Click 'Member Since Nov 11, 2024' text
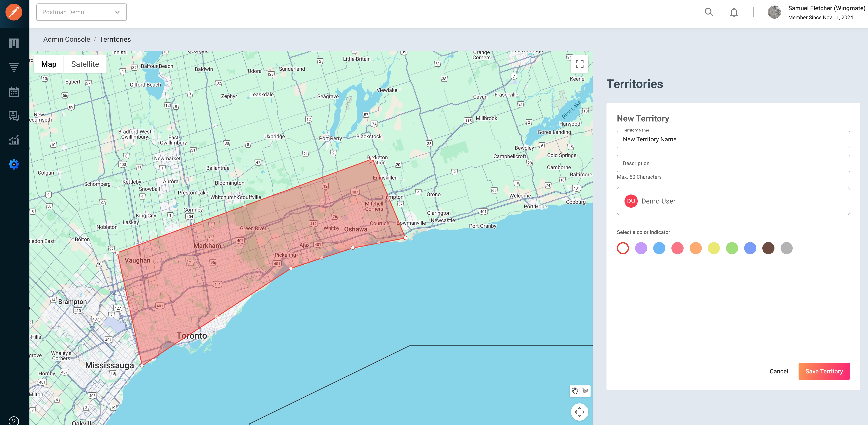Screen dimensions: 868x425 [821, 17]
